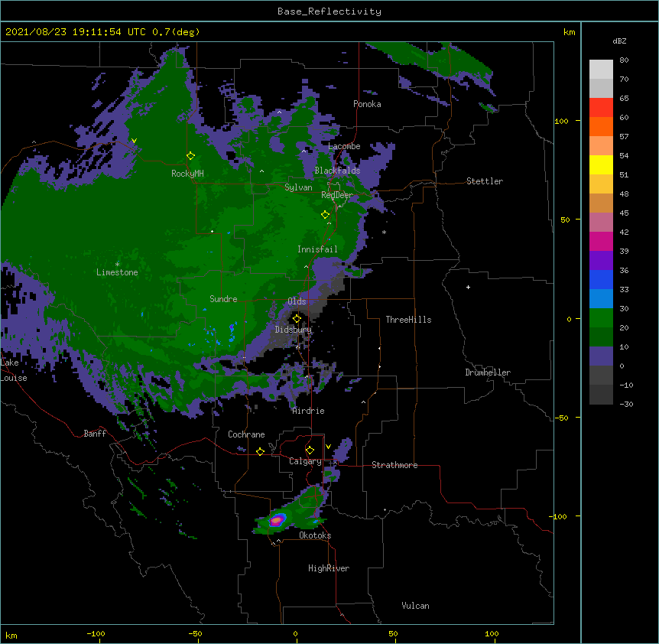Select the asterisk marker above Limestone
The image size is (659, 644).
click(x=117, y=264)
